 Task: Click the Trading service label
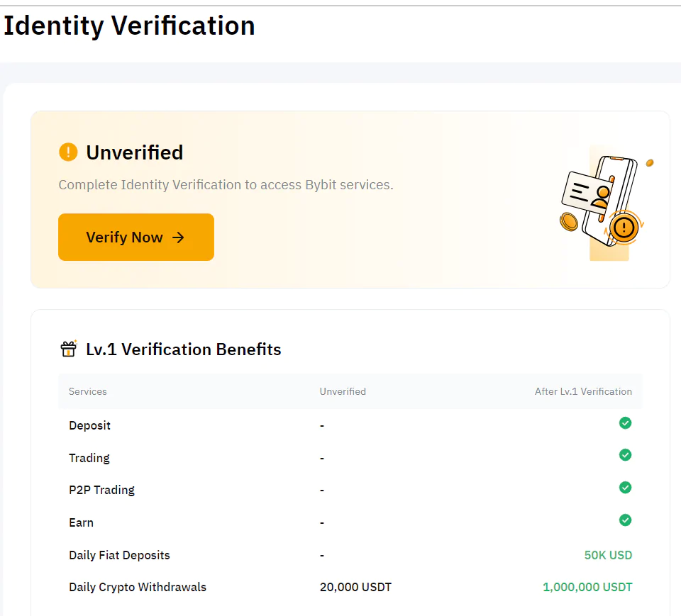[89, 458]
